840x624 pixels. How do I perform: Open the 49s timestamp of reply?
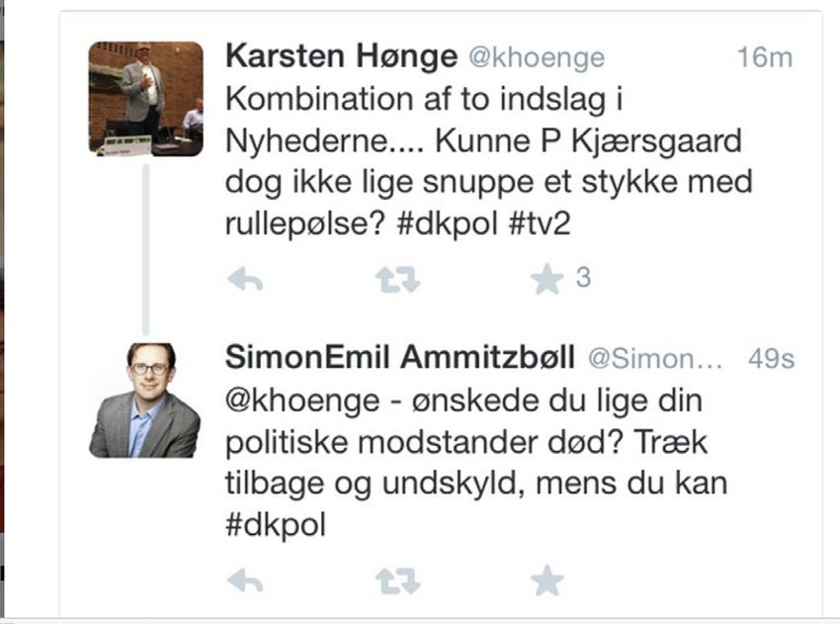click(x=771, y=358)
